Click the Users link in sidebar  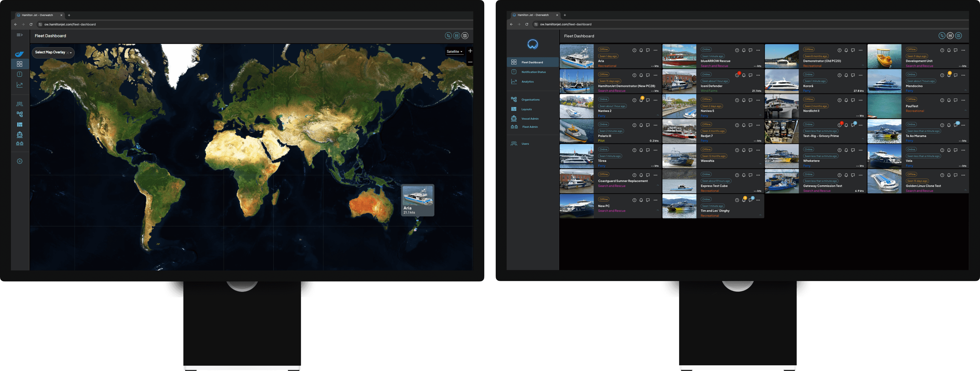point(525,144)
